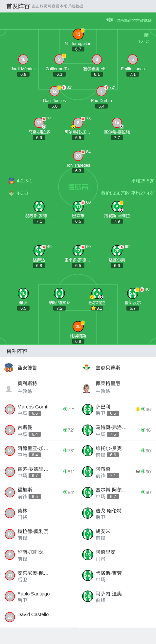
Task: Click the stadium icon beside 纳西斯萨拉市政球场
Action: (x=110, y=20)
